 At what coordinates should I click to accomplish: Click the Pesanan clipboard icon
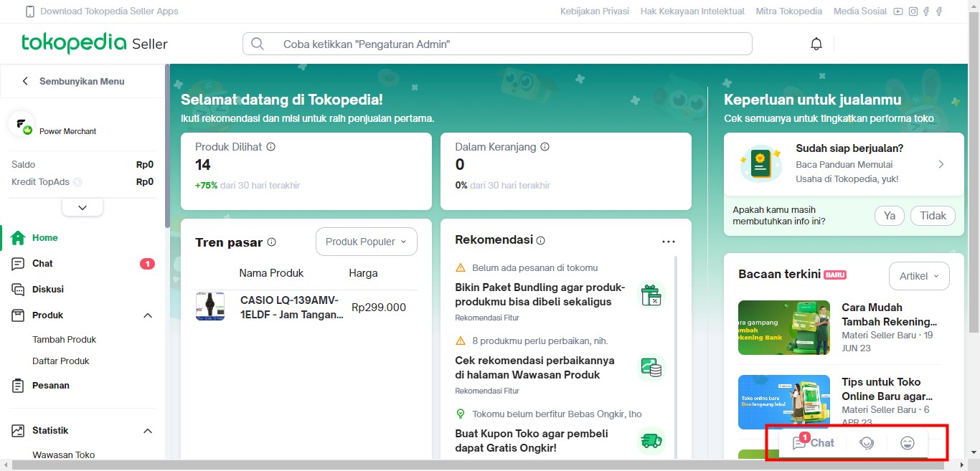[x=19, y=386]
